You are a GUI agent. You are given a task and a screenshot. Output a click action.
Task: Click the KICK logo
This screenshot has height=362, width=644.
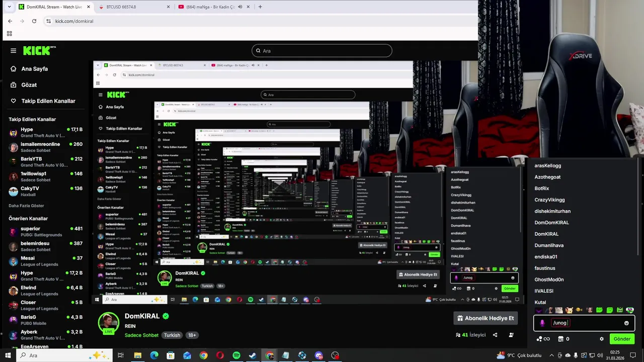39,50
